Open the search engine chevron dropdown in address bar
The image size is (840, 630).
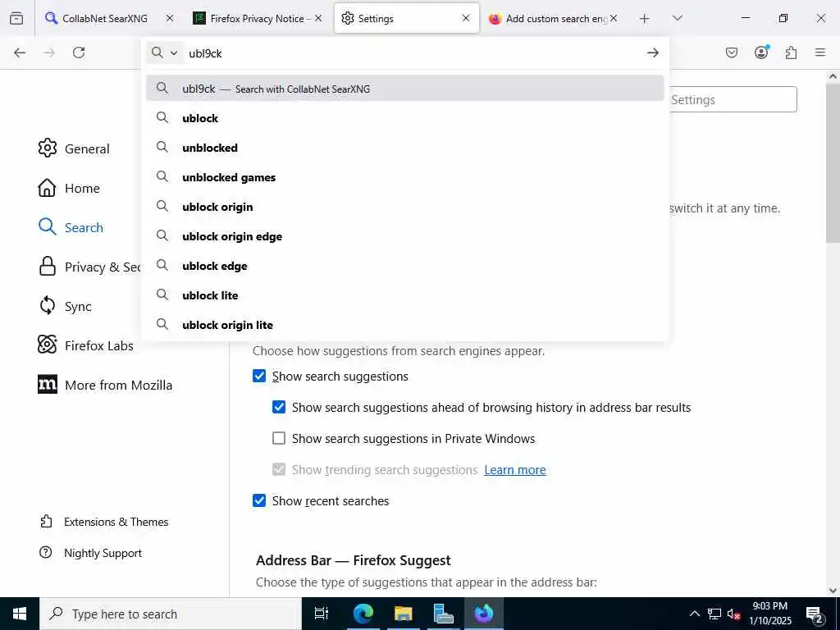click(174, 52)
